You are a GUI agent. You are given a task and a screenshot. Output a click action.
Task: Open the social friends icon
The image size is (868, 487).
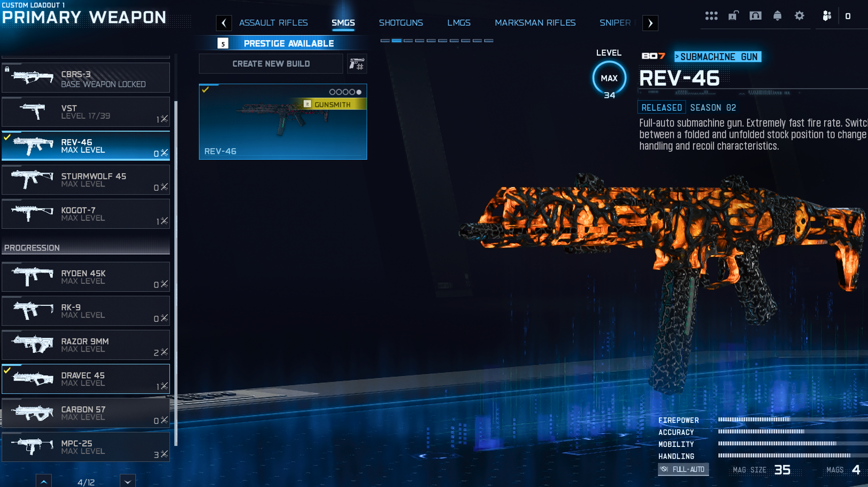click(827, 16)
